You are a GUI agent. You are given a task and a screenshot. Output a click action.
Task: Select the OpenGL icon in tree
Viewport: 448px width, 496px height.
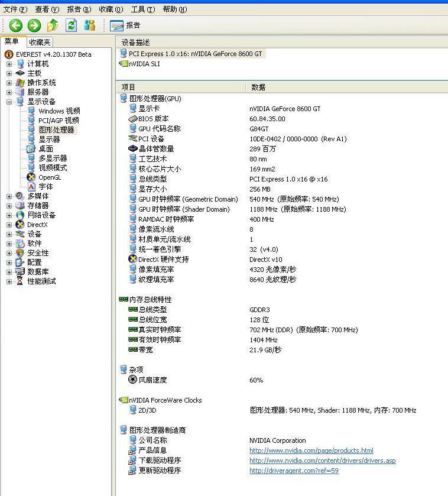tap(31, 177)
